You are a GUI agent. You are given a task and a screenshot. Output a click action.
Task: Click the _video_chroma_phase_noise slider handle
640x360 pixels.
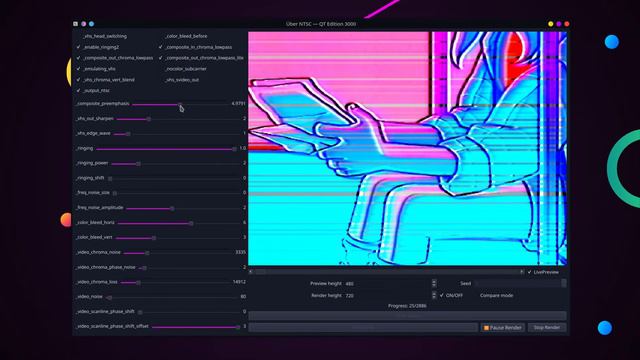coord(144,268)
